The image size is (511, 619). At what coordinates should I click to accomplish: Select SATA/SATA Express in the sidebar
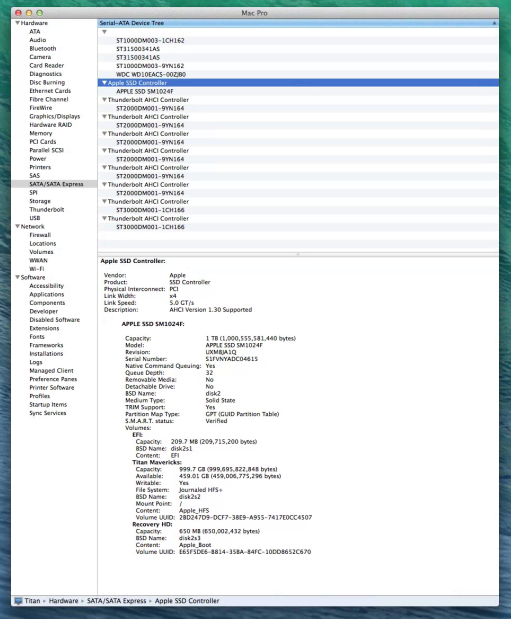(x=56, y=184)
